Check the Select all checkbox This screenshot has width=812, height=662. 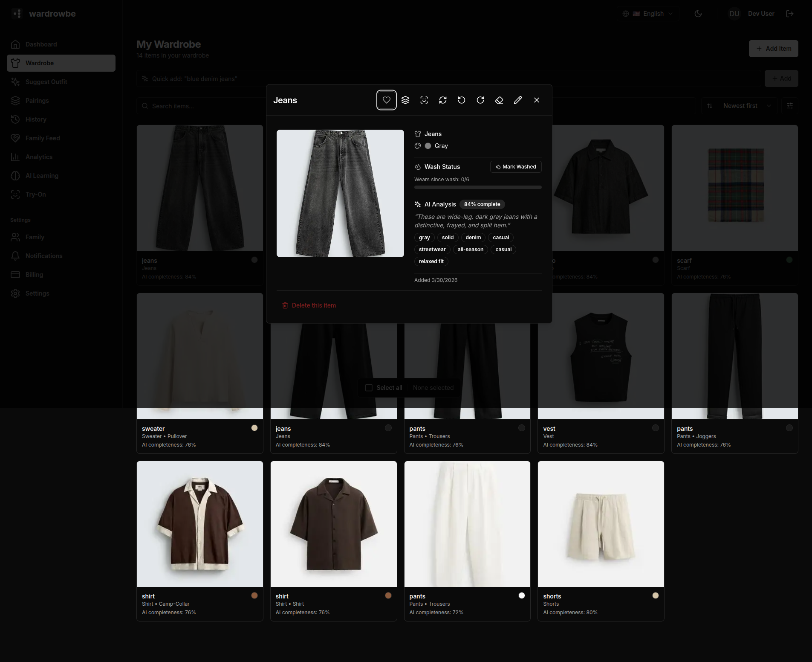point(369,388)
